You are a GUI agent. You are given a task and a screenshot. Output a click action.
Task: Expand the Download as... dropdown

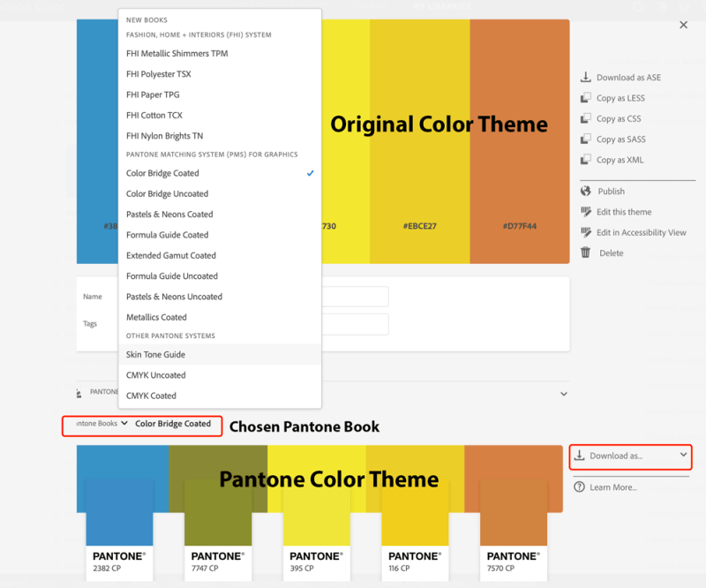(x=630, y=457)
